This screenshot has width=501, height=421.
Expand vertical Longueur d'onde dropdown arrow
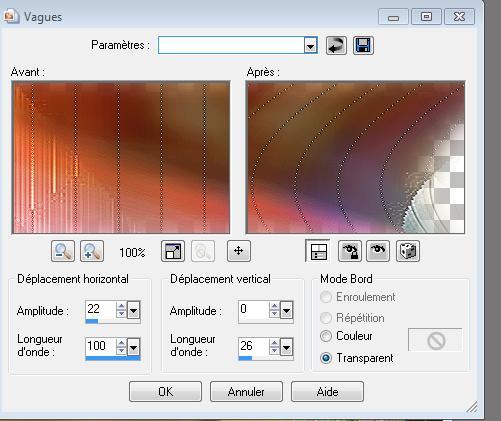click(287, 348)
